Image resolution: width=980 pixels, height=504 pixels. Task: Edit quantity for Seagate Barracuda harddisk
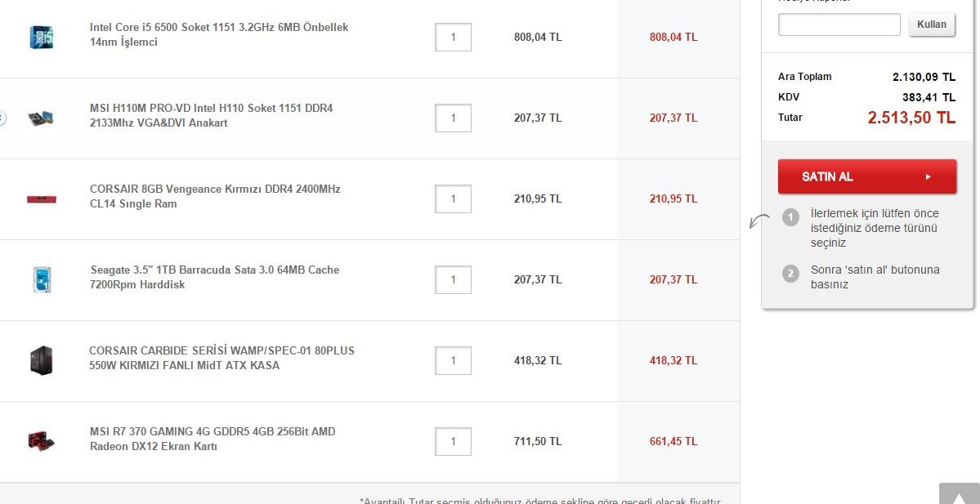(453, 279)
